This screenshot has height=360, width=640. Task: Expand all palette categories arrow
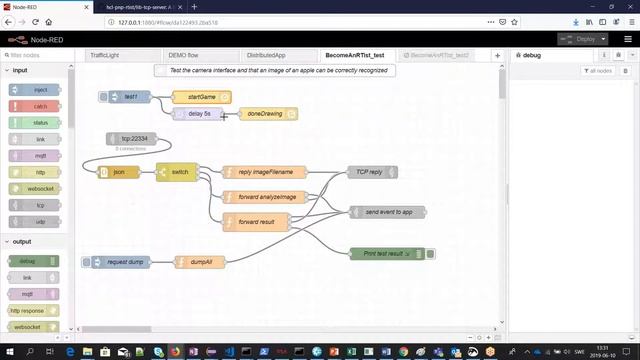click(x=67, y=338)
